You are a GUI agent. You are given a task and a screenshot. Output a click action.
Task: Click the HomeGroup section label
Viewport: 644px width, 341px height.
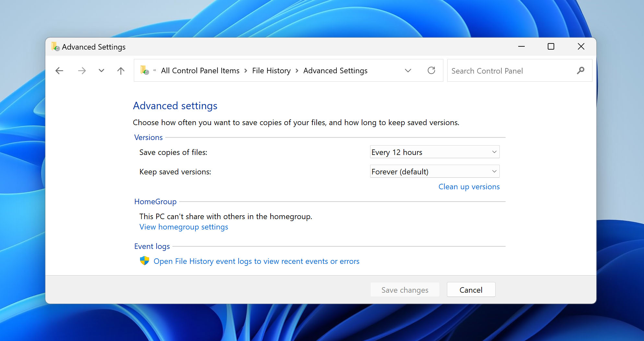click(x=155, y=202)
